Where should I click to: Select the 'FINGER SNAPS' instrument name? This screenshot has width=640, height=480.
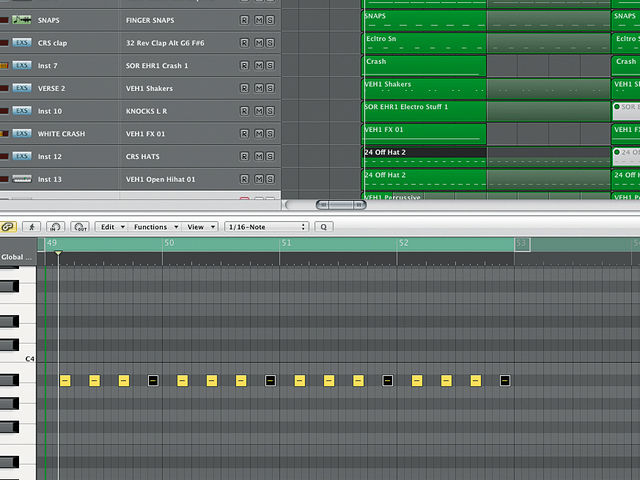150,20
